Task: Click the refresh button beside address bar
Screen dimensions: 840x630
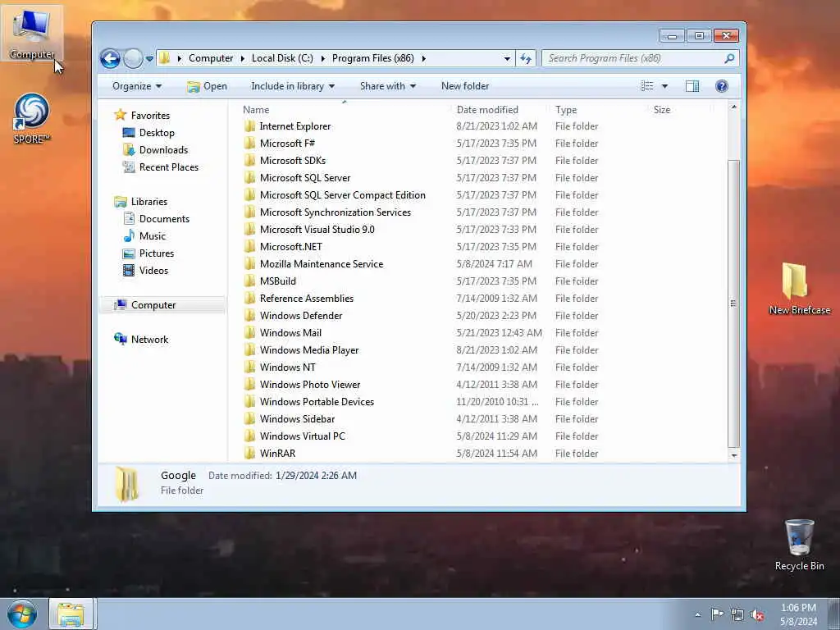Action: click(526, 58)
